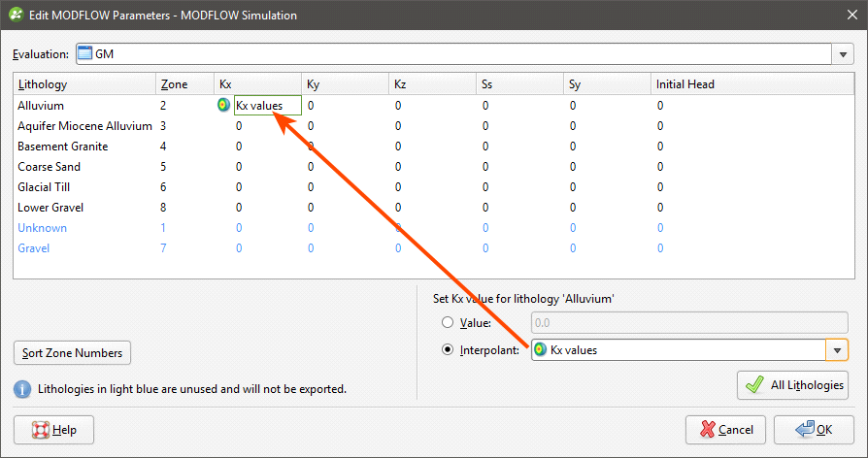
Task: Click the Zone column header
Action: 184,84
